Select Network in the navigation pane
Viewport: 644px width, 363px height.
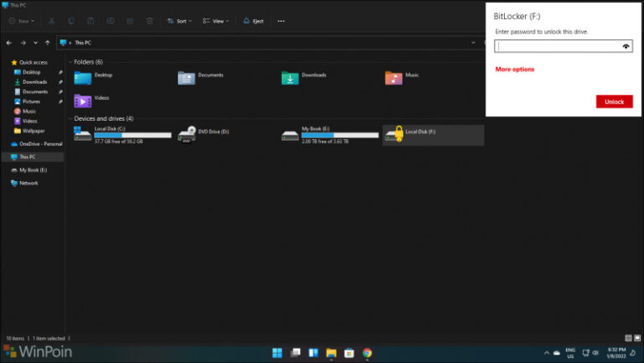point(29,183)
